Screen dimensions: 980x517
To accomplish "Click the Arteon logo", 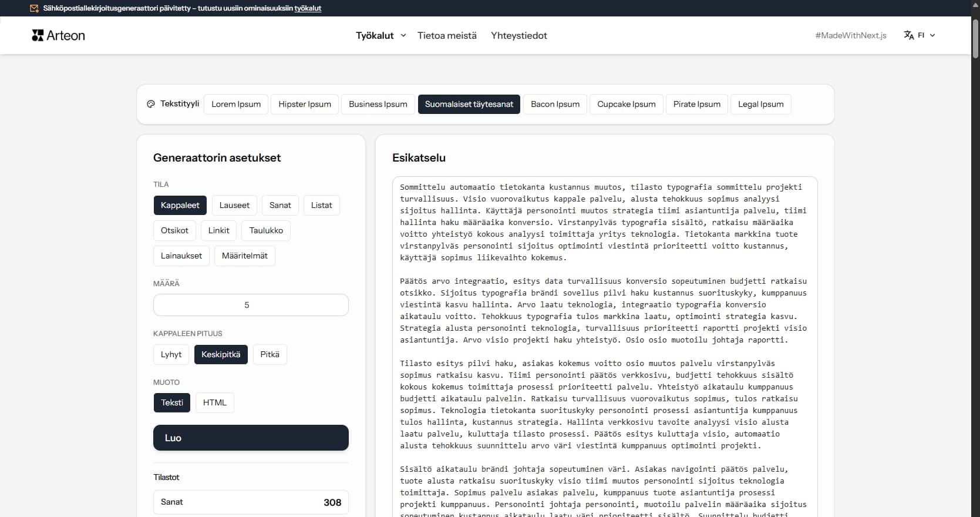I will (x=58, y=35).
